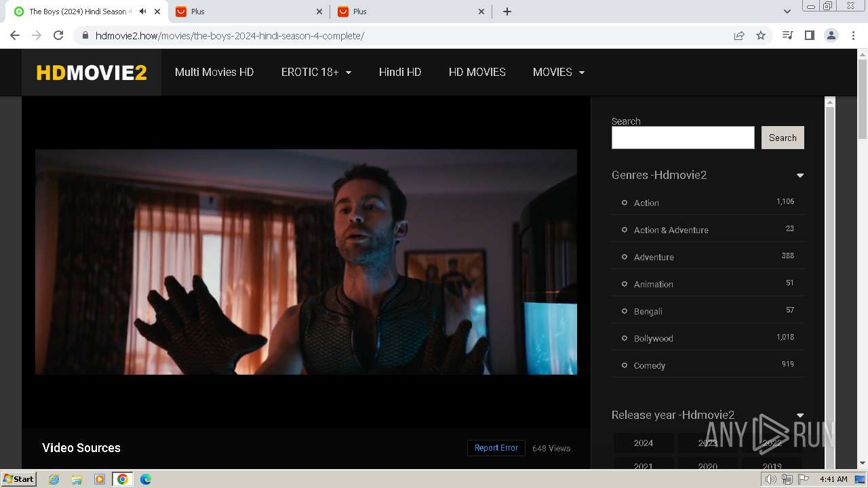
Task: Close the second Plus tab
Action: 482,12
